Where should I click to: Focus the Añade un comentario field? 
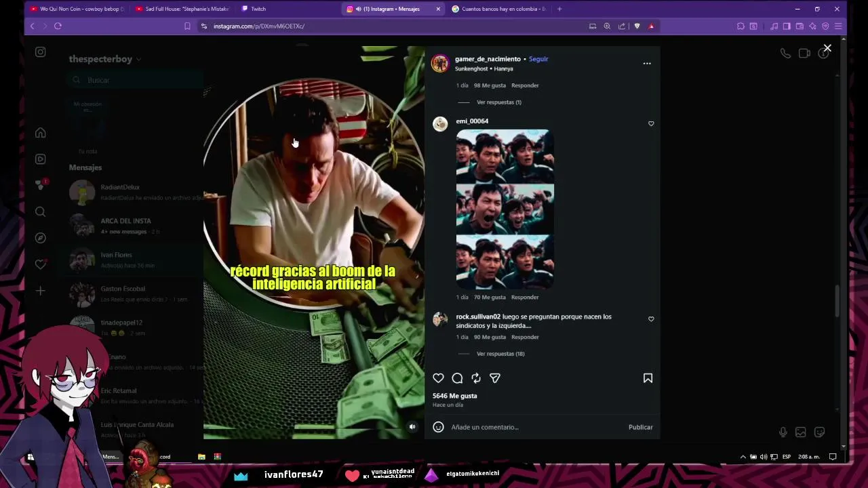click(x=536, y=427)
